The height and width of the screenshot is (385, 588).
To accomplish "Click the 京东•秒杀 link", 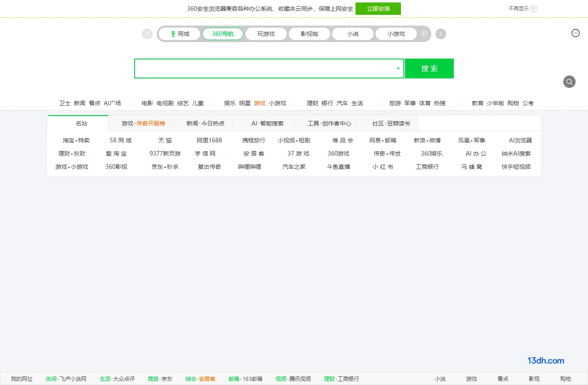I will tap(165, 167).
